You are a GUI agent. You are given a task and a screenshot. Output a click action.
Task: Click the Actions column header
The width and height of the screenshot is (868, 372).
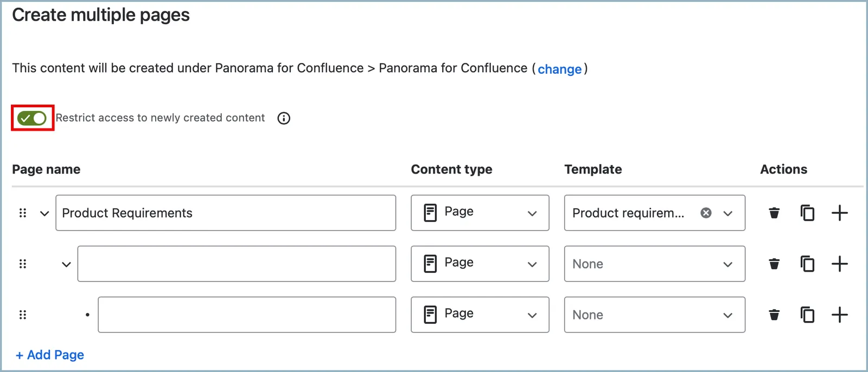pos(784,170)
